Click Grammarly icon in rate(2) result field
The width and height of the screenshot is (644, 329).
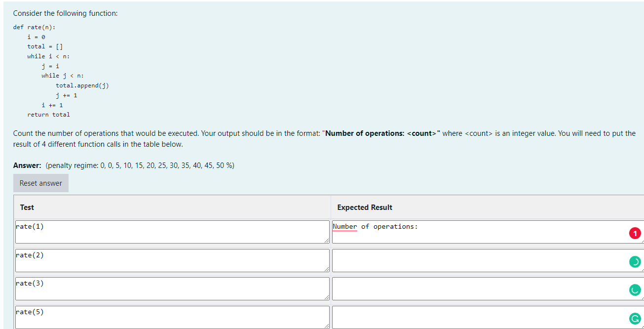pyautogui.click(x=635, y=262)
